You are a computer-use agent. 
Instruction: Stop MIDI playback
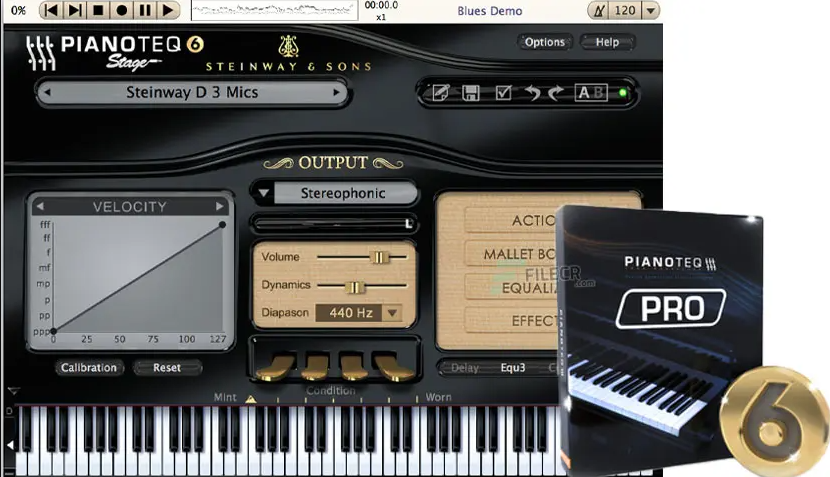tap(98, 10)
